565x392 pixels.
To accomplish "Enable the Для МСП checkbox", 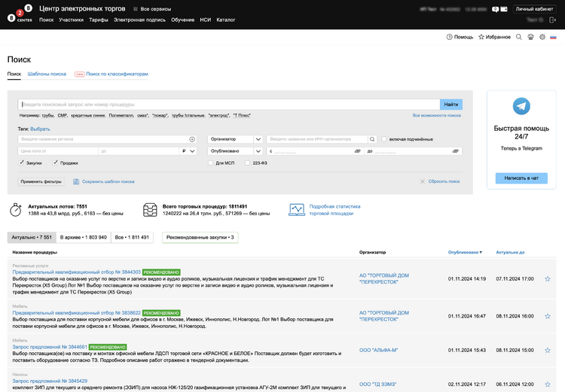I will coord(210,163).
